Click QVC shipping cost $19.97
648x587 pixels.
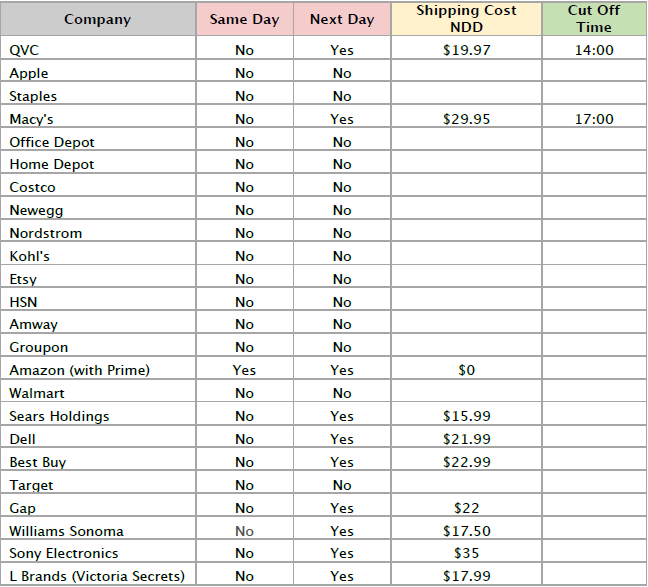[x=466, y=50]
